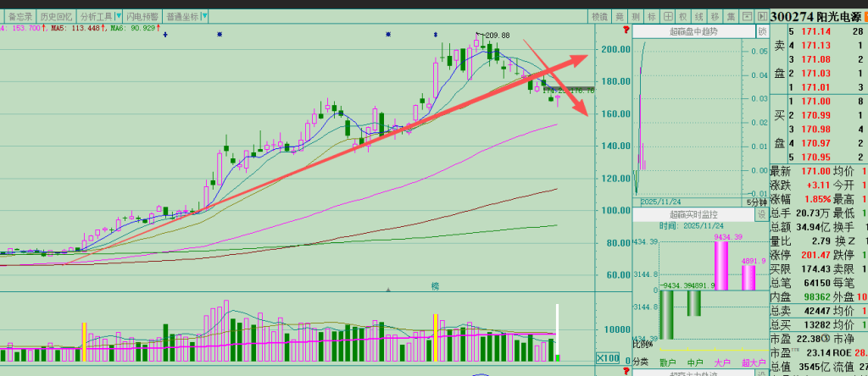Toggle the 锁 lock beside 超赢盘中趋势
The image size is (868, 376).
(x=761, y=31)
